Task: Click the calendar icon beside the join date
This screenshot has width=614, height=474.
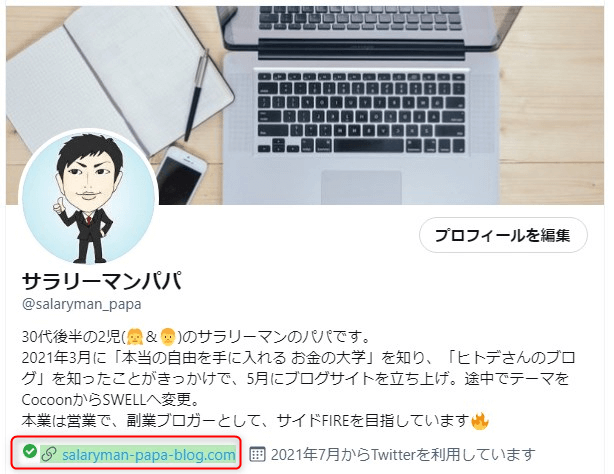Action: (257, 454)
